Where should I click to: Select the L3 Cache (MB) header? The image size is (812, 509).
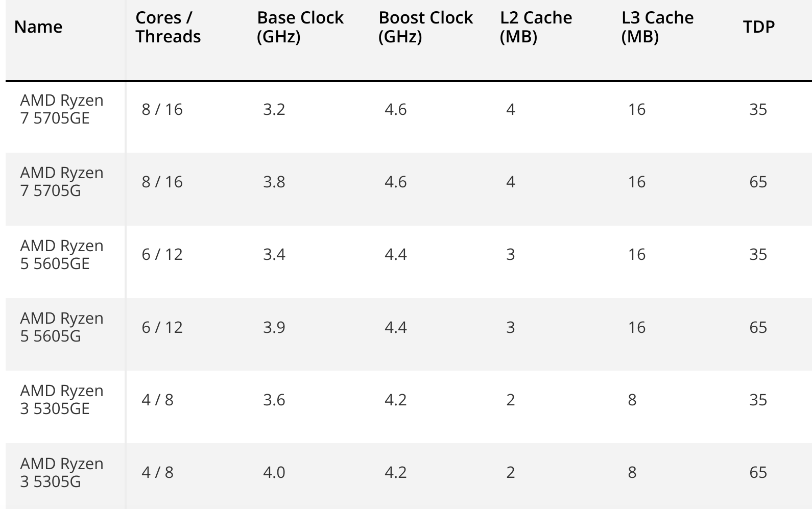pyautogui.click(x=658, y=27)
